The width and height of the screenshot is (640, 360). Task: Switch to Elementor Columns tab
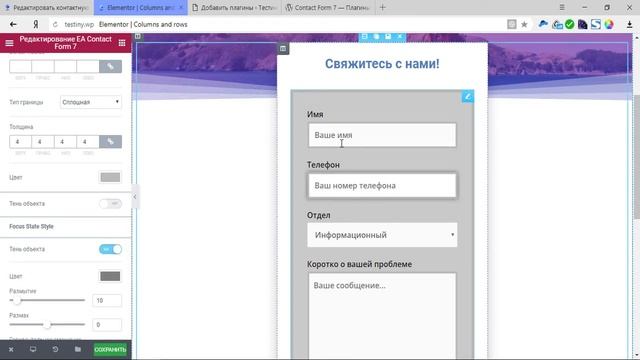(141, 7)
